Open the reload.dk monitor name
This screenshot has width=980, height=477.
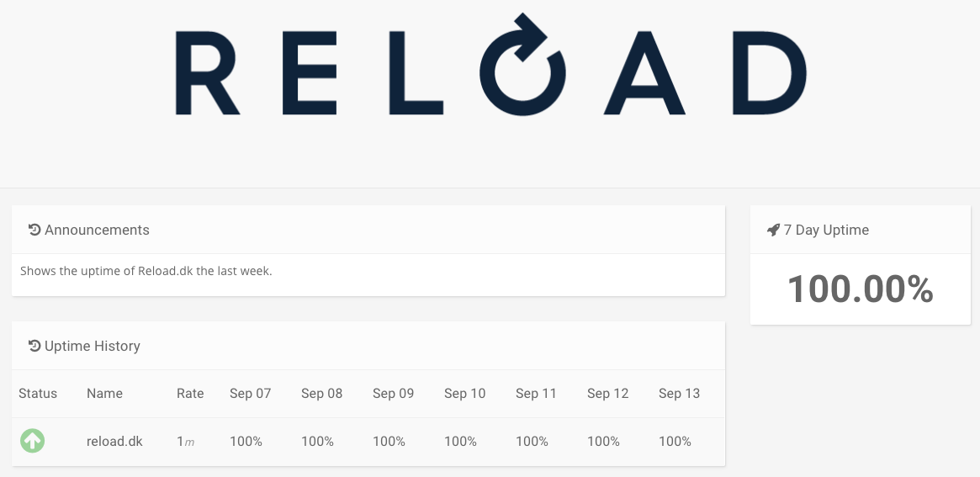(114, 442)
